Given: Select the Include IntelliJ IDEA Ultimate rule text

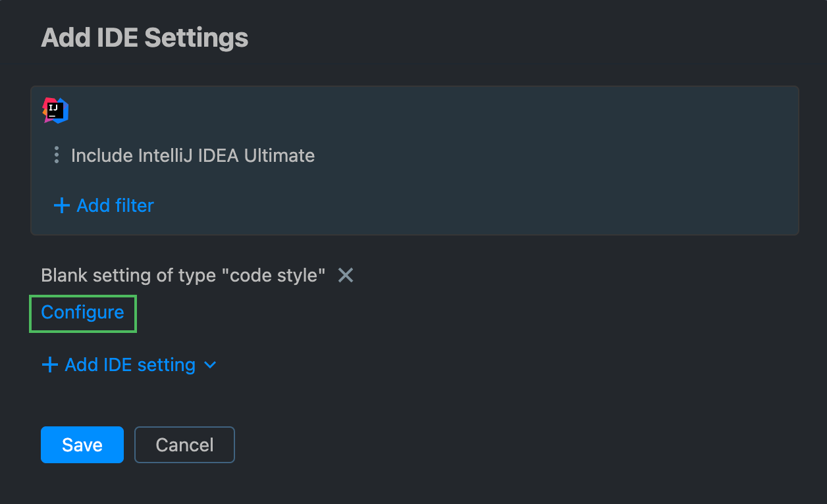Looking at the screenshot, I should click(193, 155).
